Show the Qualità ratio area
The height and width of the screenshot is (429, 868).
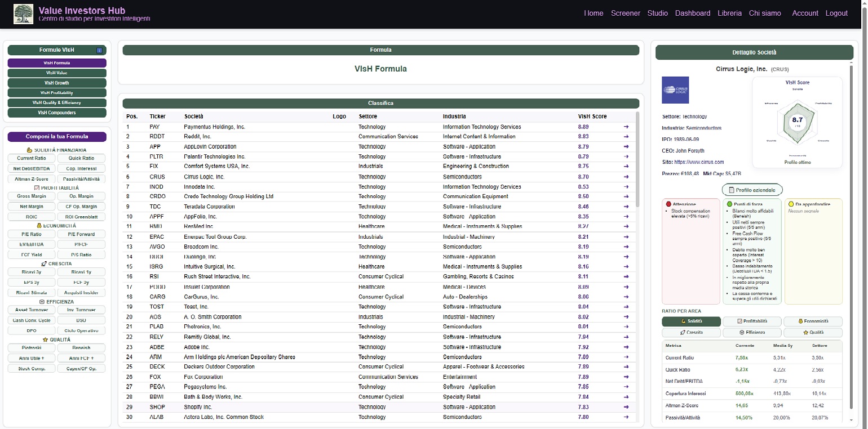pyautogui.click(x=813, y=333)
